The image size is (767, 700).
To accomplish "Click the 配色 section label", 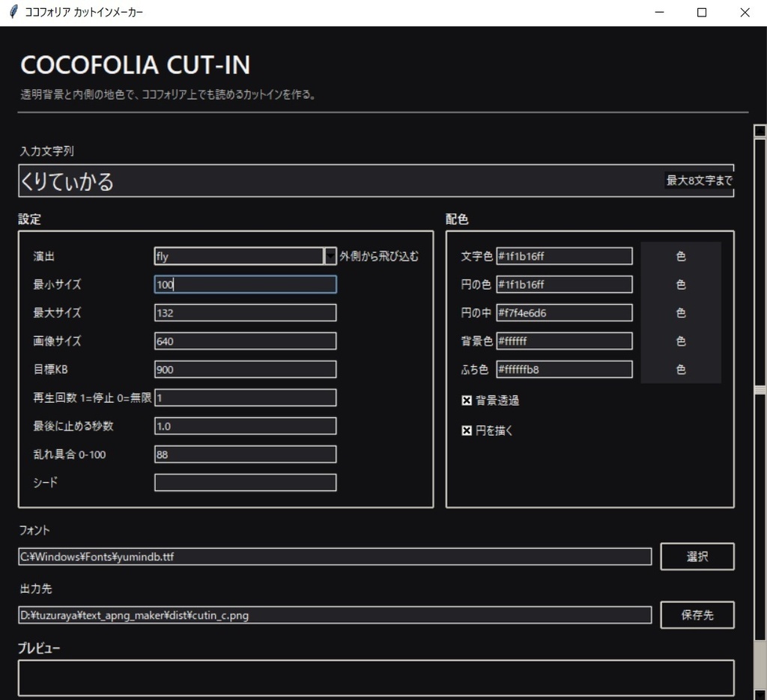I will [x=457, y=219].
